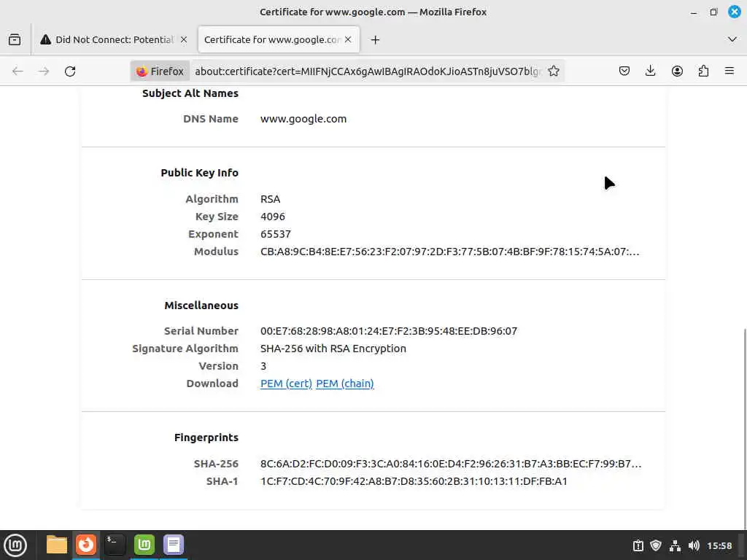Close the 'Did Not Connect' tab
The width and height of the screenshot is (747, 560).
click(184, 39)
